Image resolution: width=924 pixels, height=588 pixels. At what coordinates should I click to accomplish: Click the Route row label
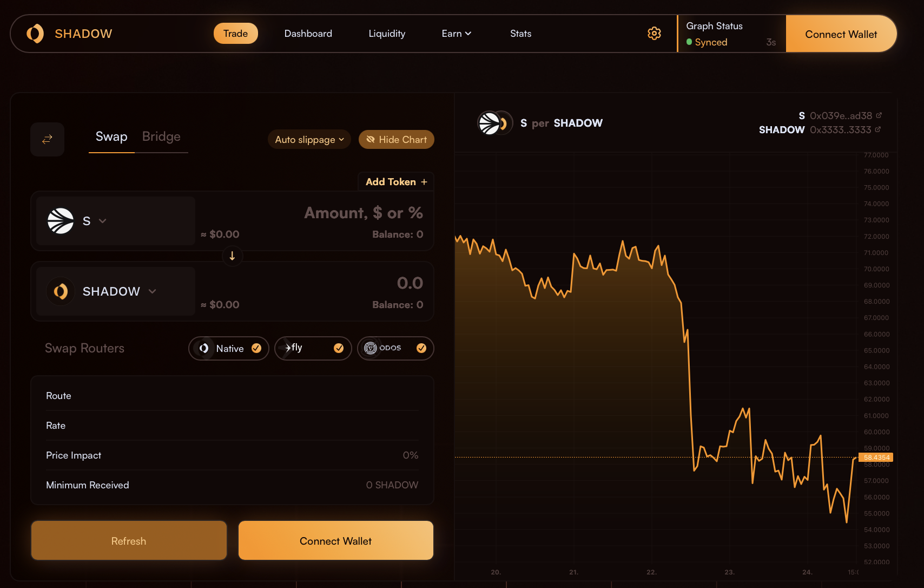pyautogui.click(x=58, y=396)
